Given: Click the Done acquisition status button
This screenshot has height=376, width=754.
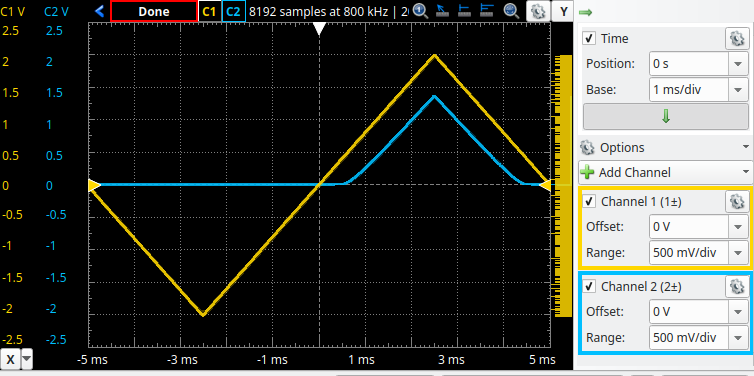Looking at the screenshot, I should pyautogui.click(x=154, y=12).
